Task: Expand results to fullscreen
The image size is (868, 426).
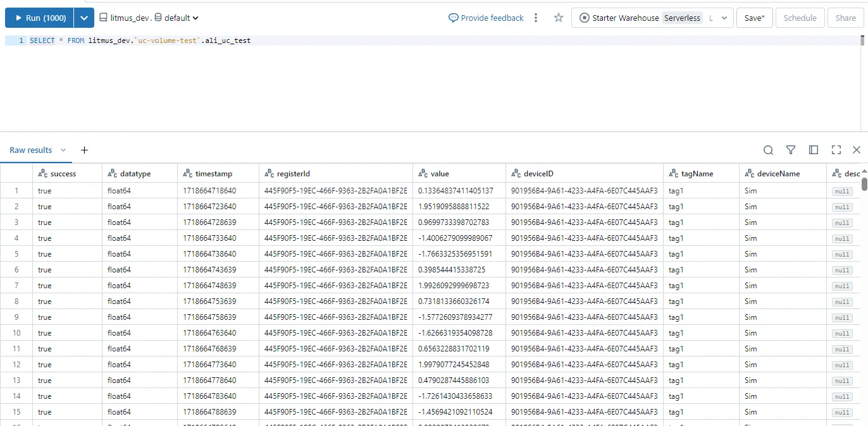Action: pyautogui.click(x=836, y=150)
